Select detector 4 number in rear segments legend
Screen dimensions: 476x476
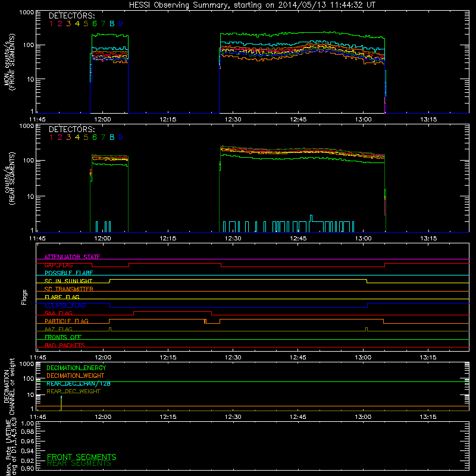click(77, 137)
